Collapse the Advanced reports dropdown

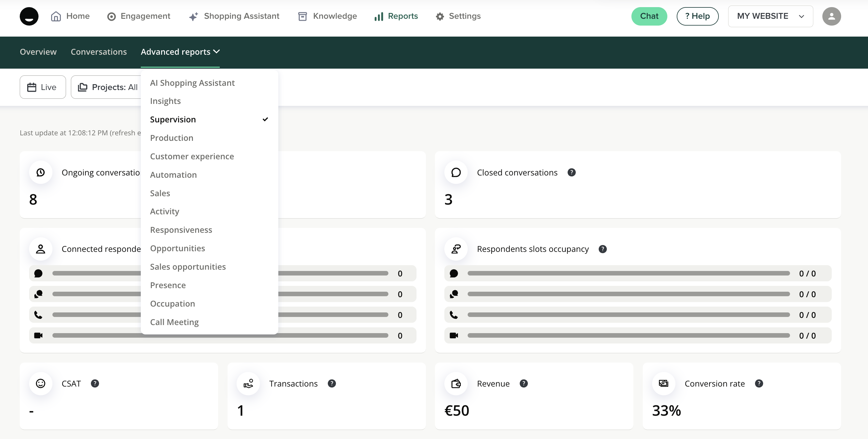(180, 52)
